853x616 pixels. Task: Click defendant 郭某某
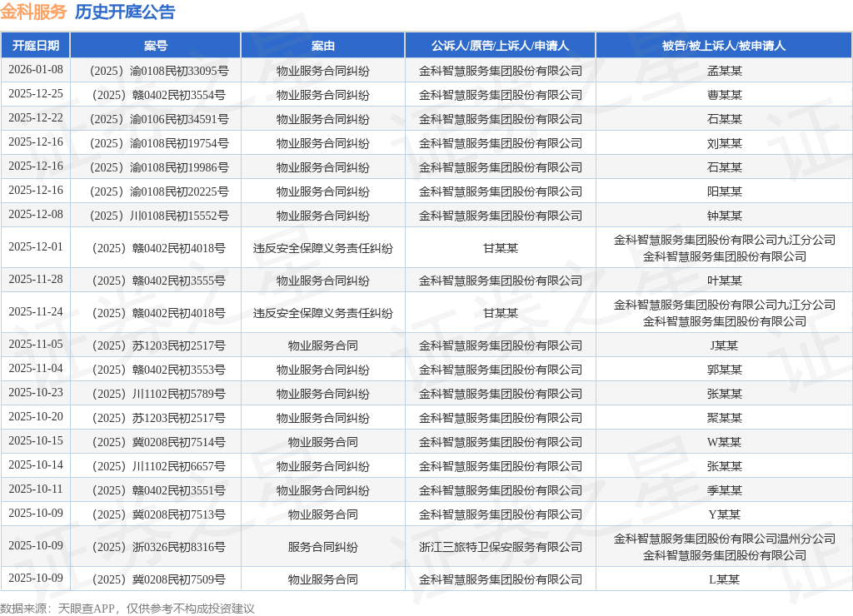click(x=724, y=370)
